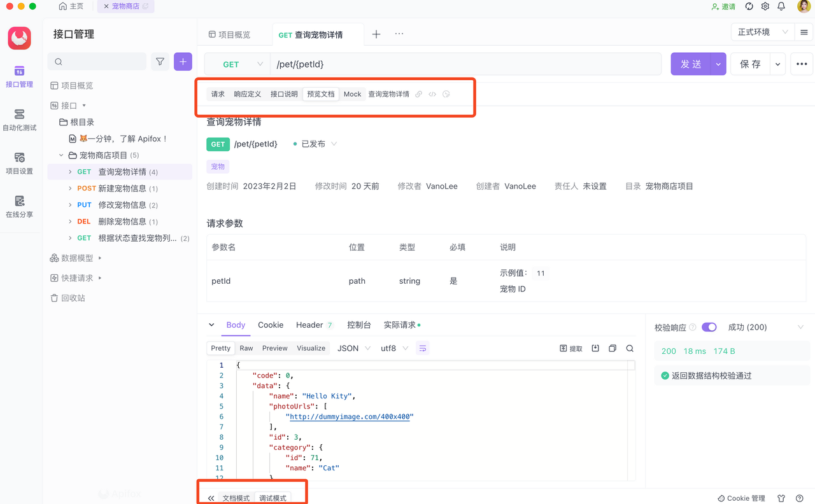Image resolution: width=815 pixels, height=504 pixels.
Task: Open the 在线分享 sidebar section
Action: pyautogui.click(x=19, y=206)
